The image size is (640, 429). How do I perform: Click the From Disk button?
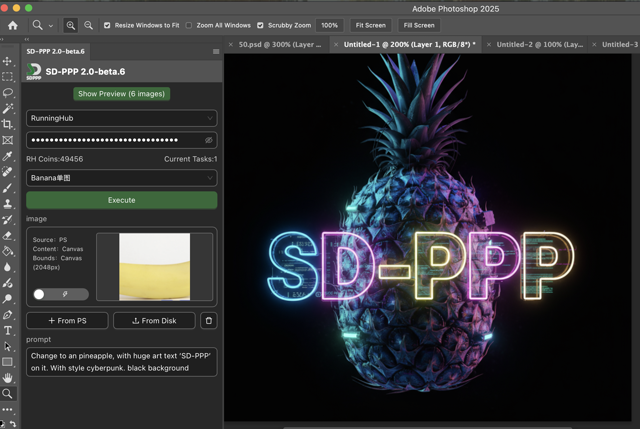coord(154,321)
